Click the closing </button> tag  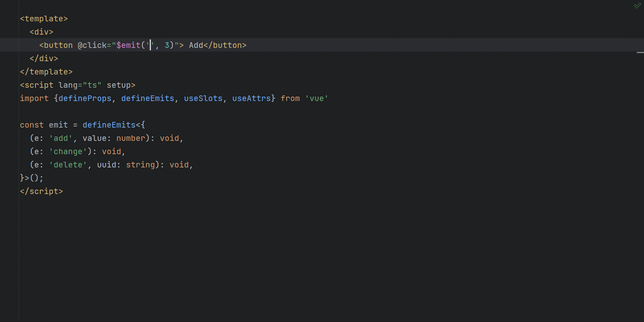pos(225,45)
